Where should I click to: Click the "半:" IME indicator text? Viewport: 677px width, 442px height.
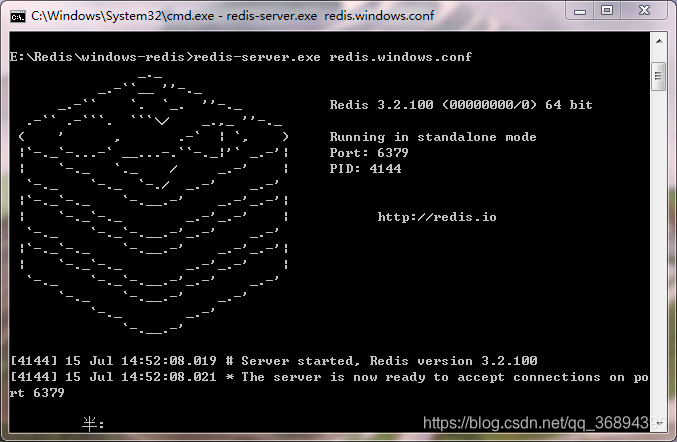[93, 424]
